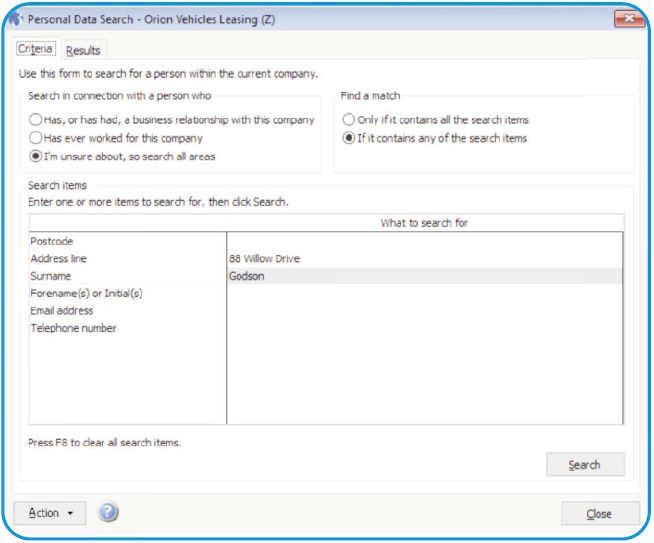654x543 pixels.
Task: Click the blue help question mark icon
Action: (x=108, y=513)
